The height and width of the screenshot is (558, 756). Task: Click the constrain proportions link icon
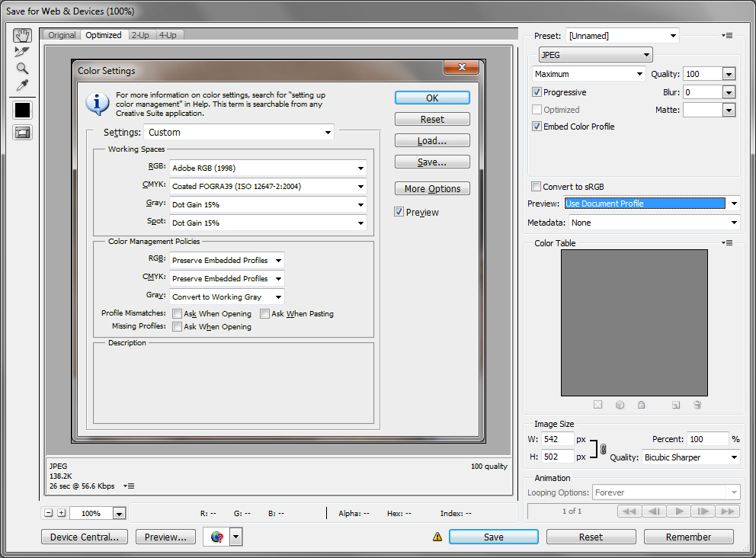click(x=604, y=449)
